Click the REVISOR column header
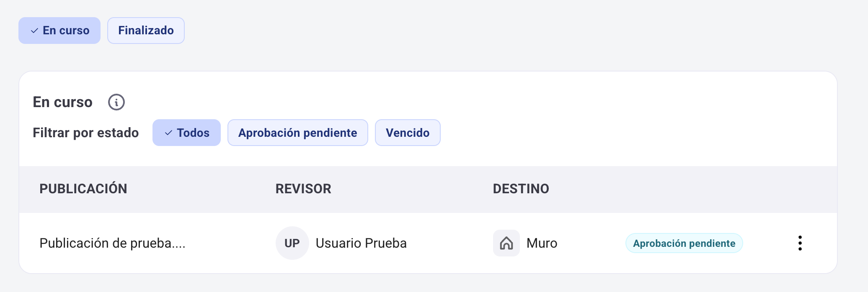 click(x=303, y=189)
